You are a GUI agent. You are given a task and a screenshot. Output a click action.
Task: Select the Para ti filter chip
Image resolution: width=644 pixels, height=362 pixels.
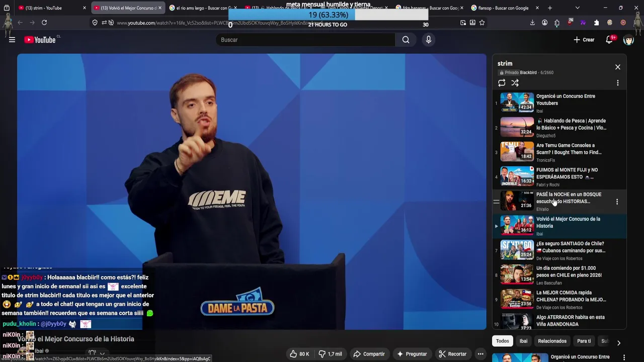pos(584,341)
